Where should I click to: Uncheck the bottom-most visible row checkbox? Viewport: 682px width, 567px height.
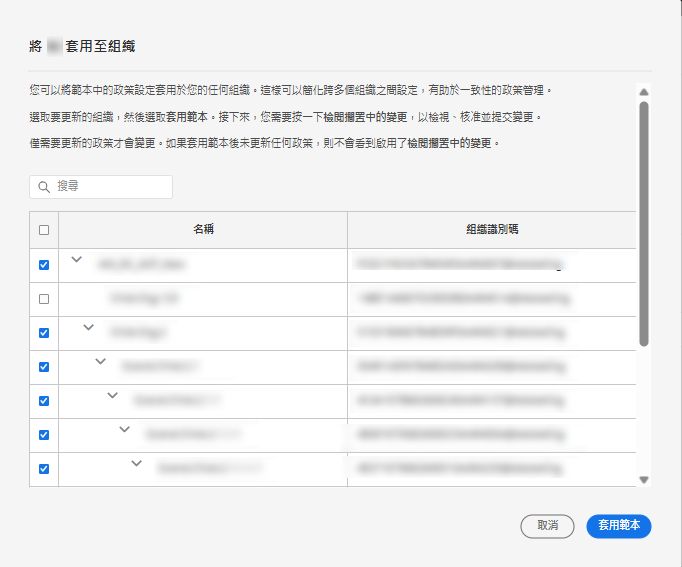(44, 469)
